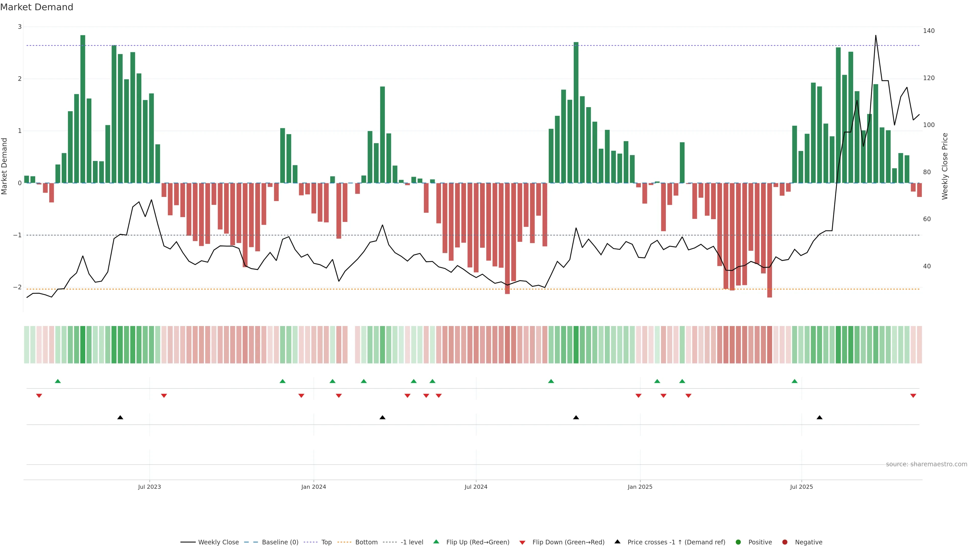Screen dimensions: 980x551
Task: Click first green flip-up triangle marker
Action: [58, 381]
